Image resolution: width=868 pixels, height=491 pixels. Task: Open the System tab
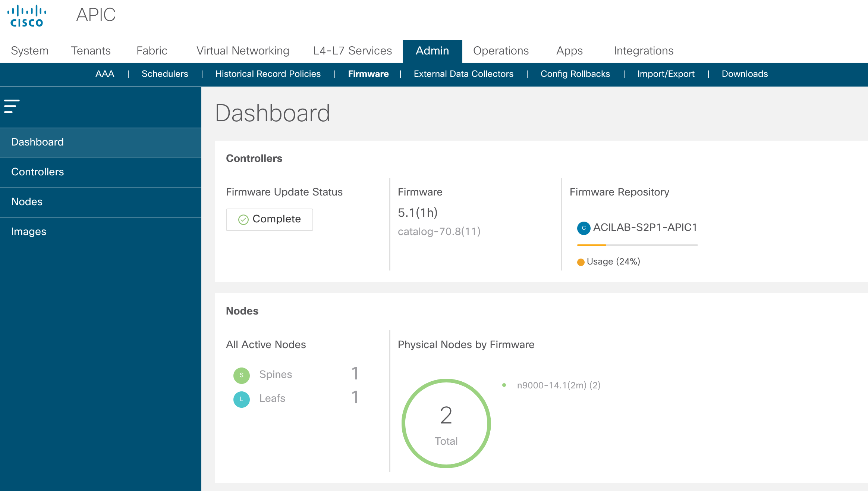pyautogui.click(x=30, y=51)
